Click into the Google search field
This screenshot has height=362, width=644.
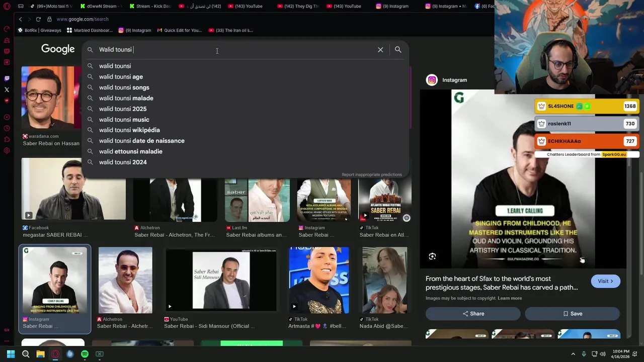tap(235, 50)
